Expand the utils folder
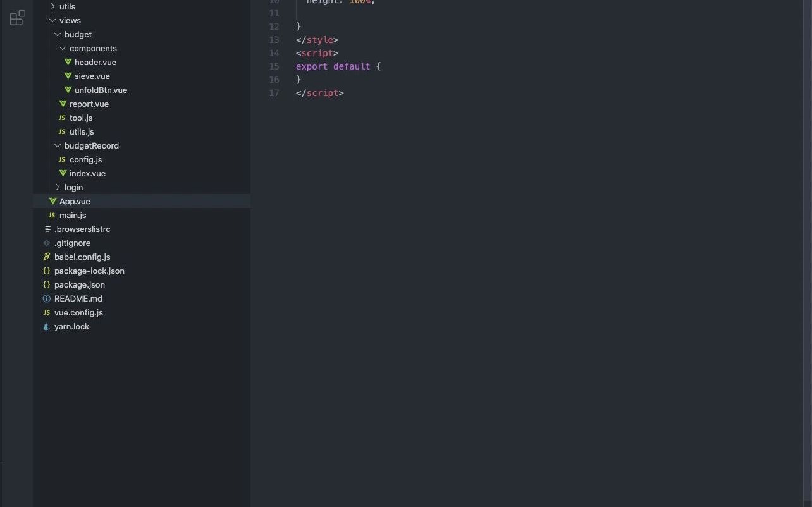Viewport: 812px width, 507px height. pyautogui.click(x=53, y=6)
